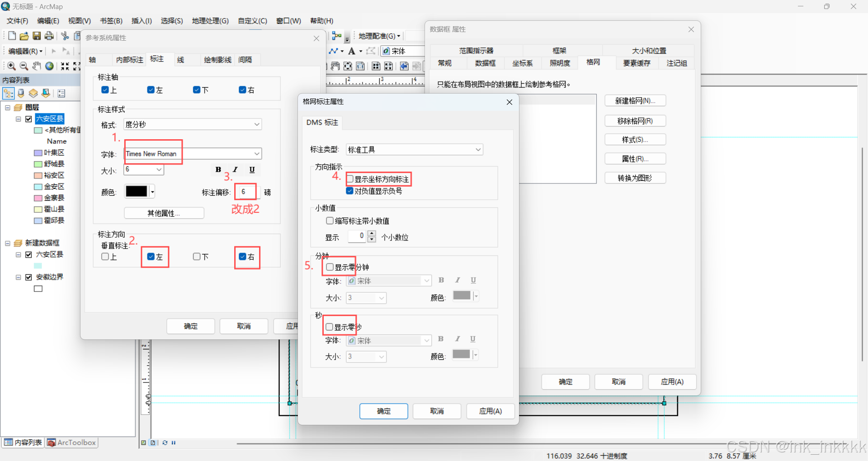This screenshot has width=868, height=461.
Task: Open the label font size dropdown
Action: [159, 169]
